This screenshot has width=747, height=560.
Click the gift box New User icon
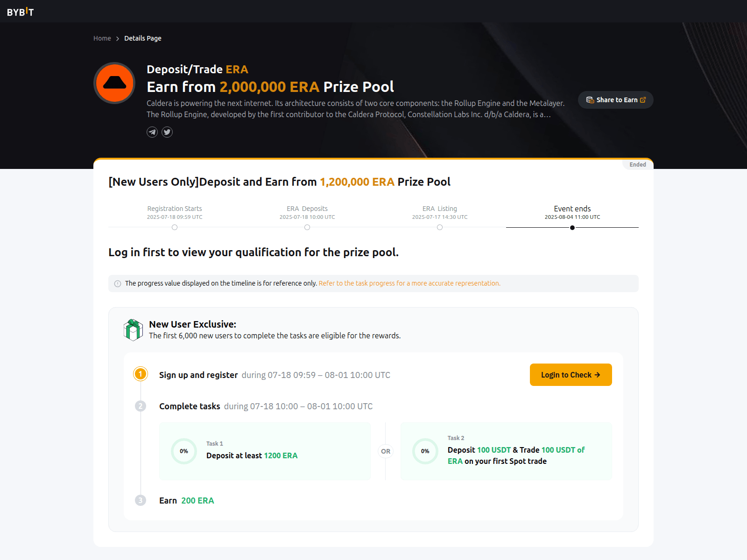(134, 330)
